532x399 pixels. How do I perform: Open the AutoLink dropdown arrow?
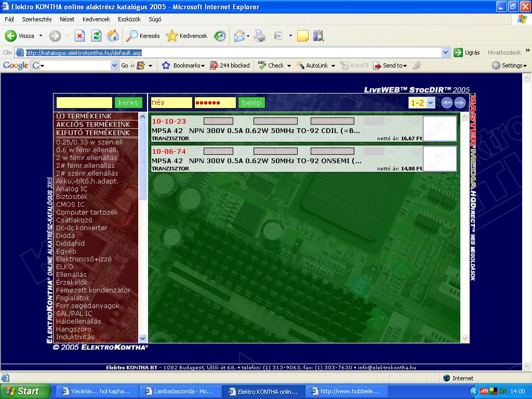tap(333, 65)
